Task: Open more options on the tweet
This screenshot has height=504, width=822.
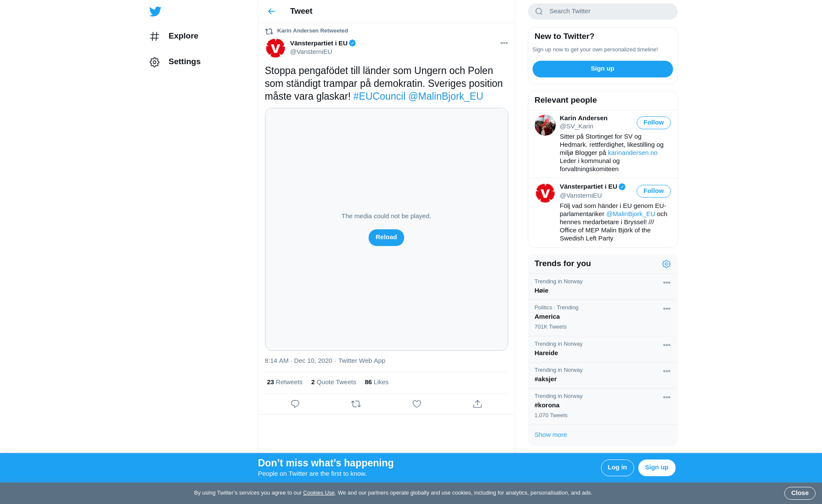Action: 504,43
